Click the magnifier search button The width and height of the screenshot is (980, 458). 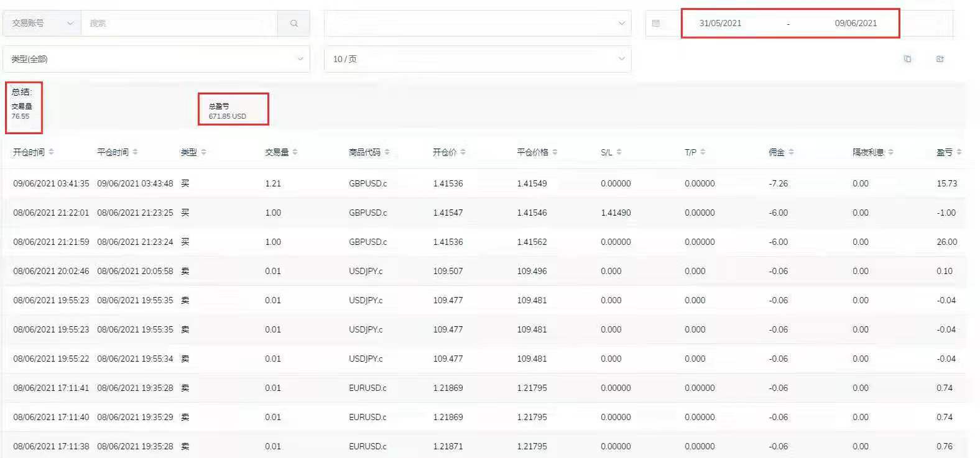294,24
